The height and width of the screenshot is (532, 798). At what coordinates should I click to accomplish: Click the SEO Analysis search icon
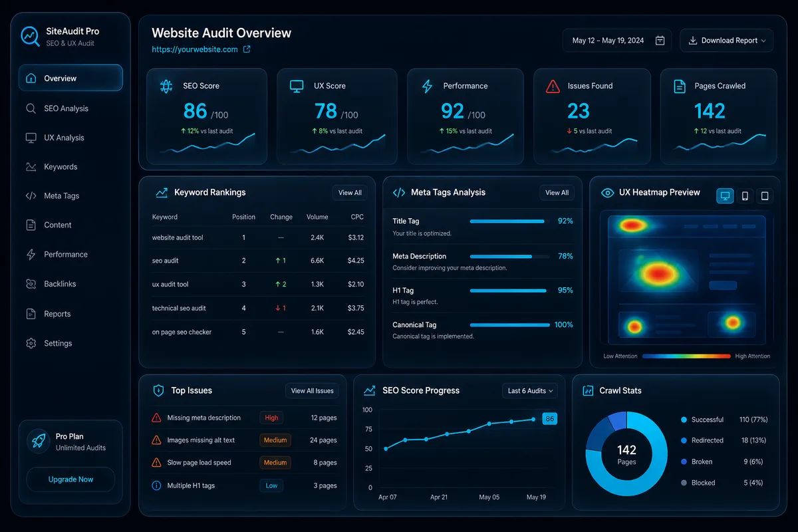click(x=31, y=108)
